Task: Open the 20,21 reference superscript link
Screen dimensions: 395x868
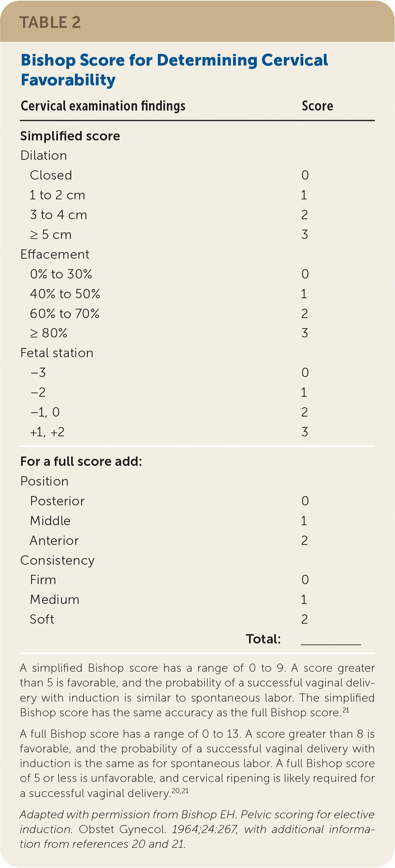Action: point(180,791)
